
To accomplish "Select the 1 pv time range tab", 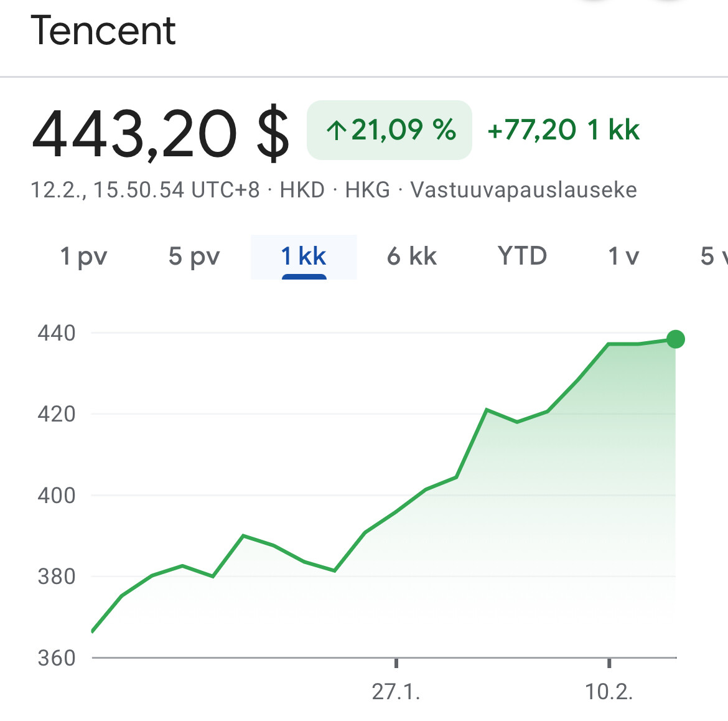I will tap(83, 257).
